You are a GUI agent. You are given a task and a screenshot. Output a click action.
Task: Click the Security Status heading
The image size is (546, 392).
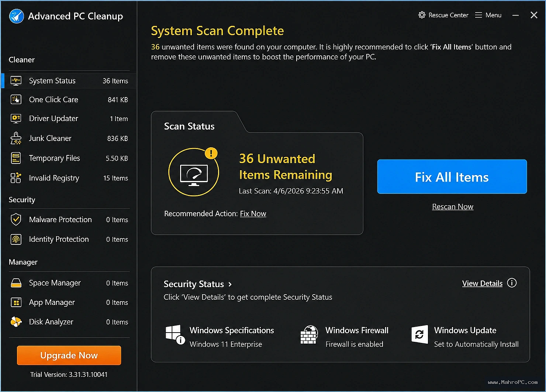click(194, 284)
